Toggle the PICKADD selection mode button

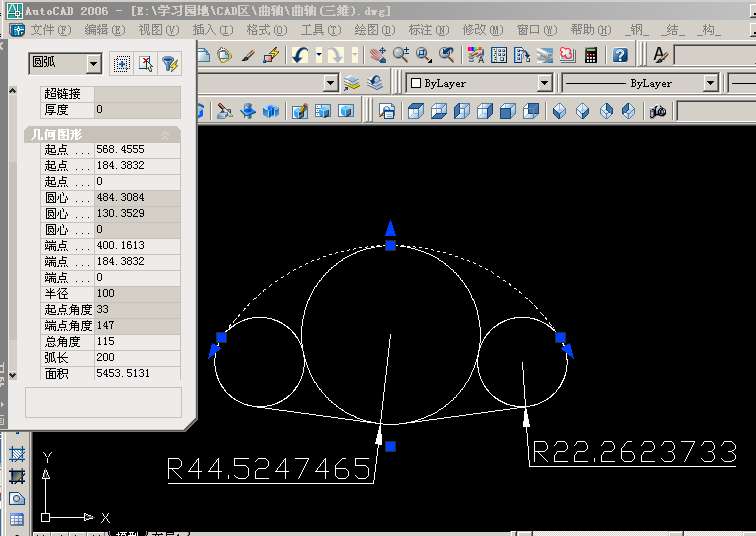click(122, 63)
